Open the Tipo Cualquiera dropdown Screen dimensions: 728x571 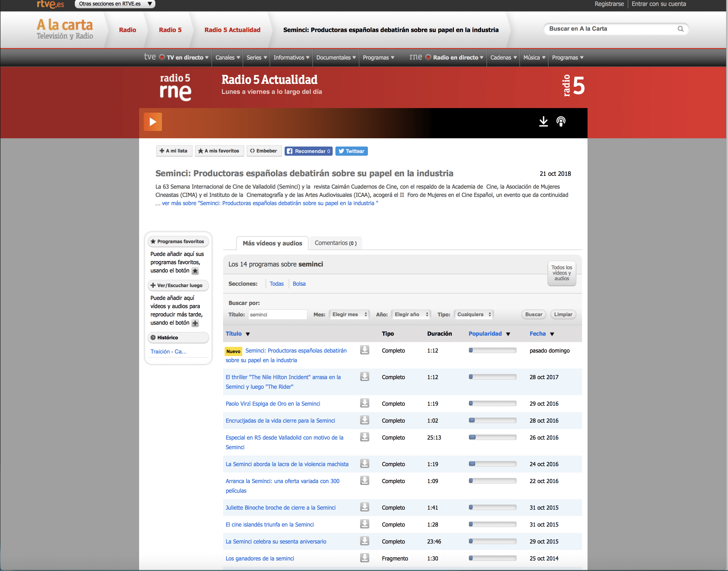coord(473,314)
